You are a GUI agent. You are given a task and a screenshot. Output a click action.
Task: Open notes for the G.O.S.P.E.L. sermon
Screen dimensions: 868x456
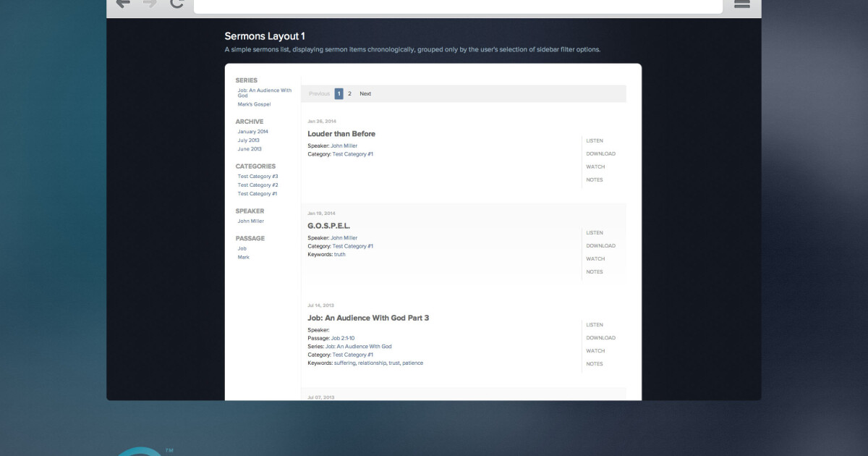click(x=595, y=271)
